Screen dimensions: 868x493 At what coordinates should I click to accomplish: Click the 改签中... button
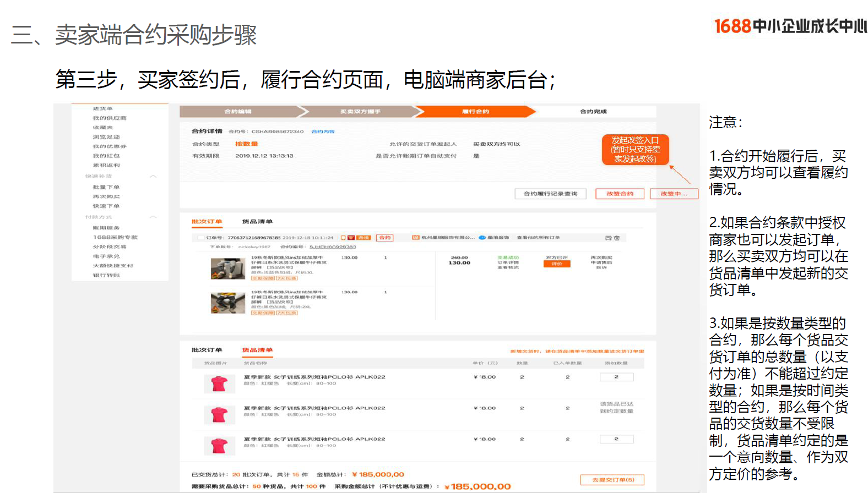pos(674,194)
